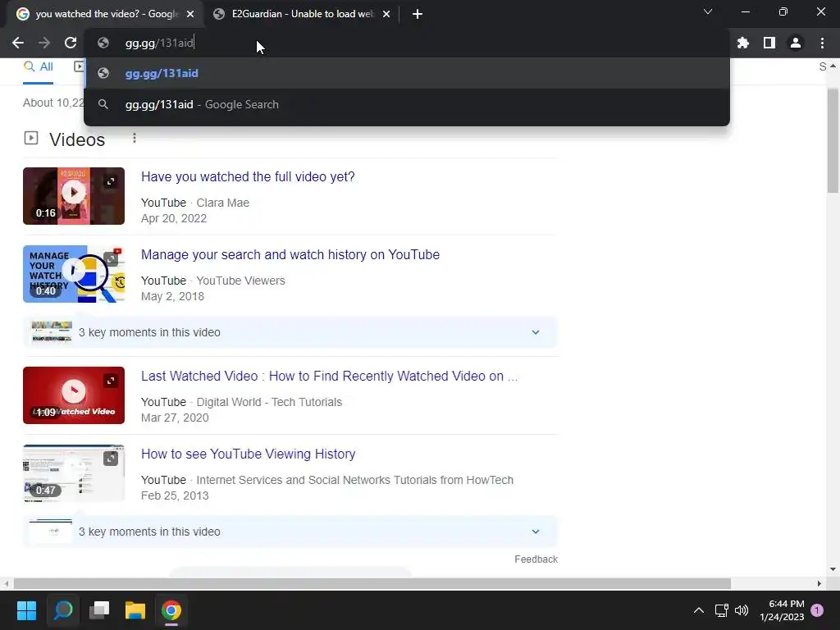This screenshot has width=840, height=630.
Task: Expand preview icon on the HowTech video thumbnail
Action: 111,459
